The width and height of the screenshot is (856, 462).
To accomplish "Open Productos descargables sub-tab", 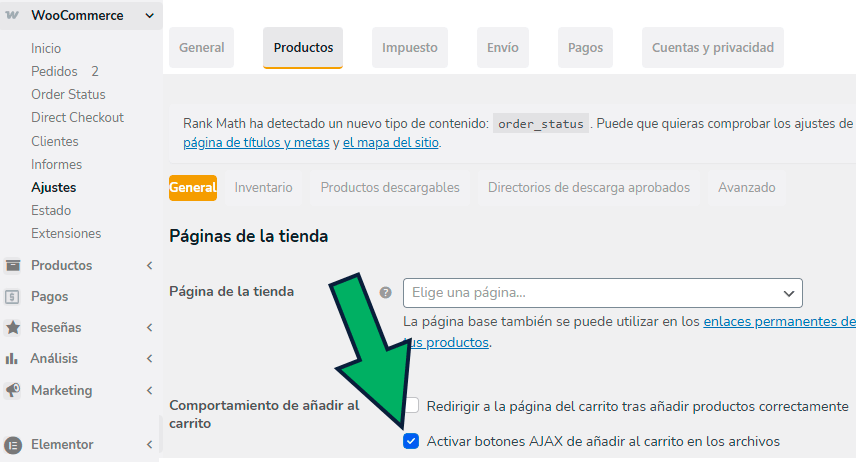I will [390, 187].
